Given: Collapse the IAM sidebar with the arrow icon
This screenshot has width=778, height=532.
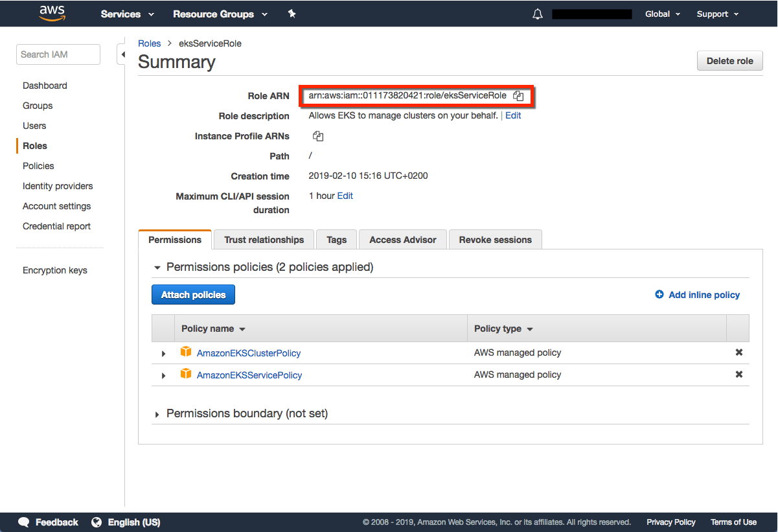Looking at the screenshot, I should pos(122,55).
